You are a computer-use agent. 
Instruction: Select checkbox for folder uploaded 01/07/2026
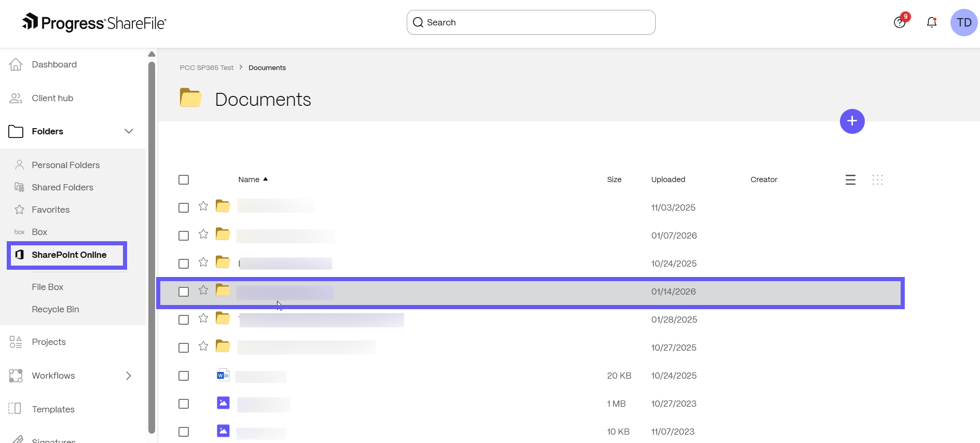[x=184, y=236]
